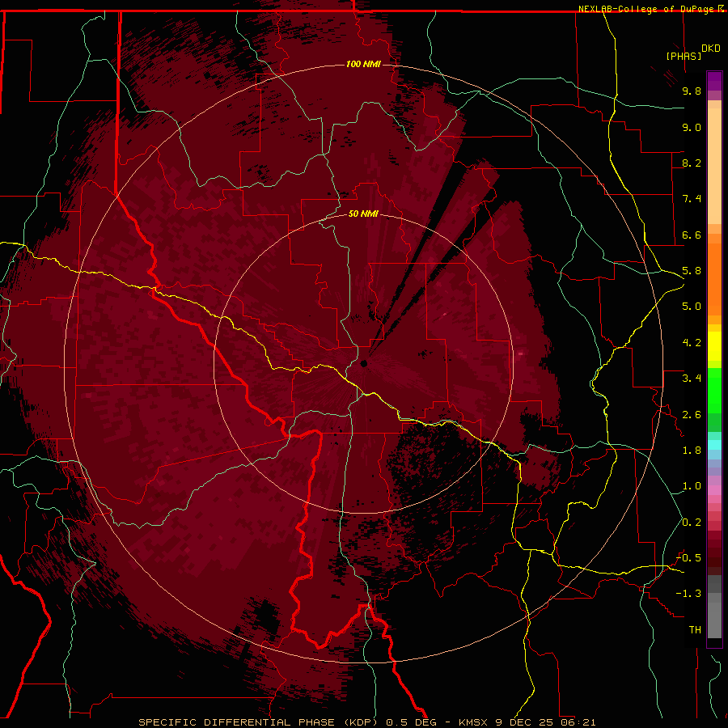This screenshot has width=728, height=728.
Task: Click the 50 NMI range ring label
Action: pyautogui.click(x=363, y=214)
